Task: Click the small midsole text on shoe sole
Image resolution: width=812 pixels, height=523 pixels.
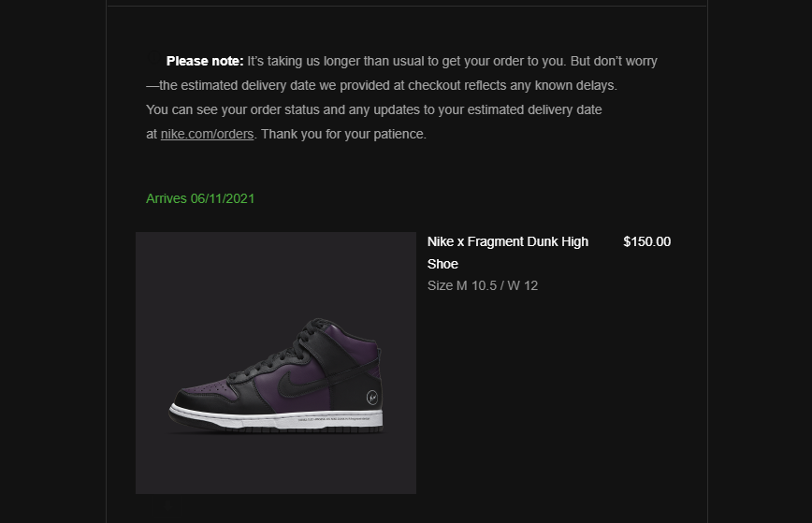Action: (334, 418)
